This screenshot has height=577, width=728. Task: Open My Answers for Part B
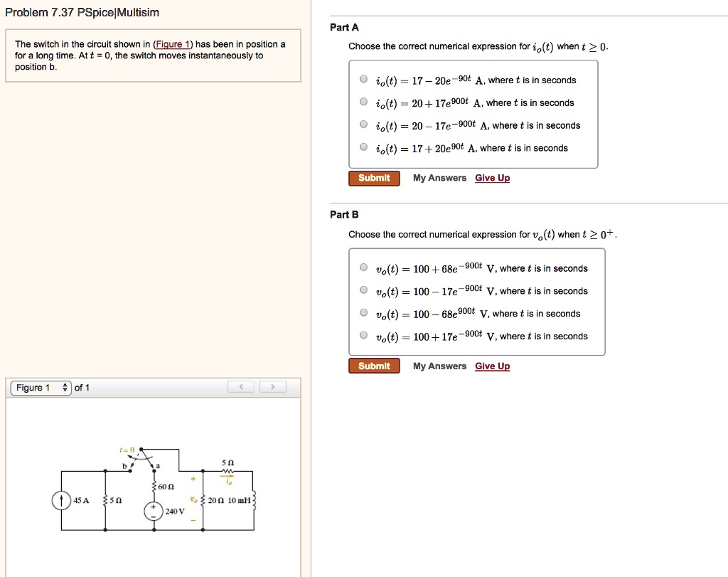439,366
